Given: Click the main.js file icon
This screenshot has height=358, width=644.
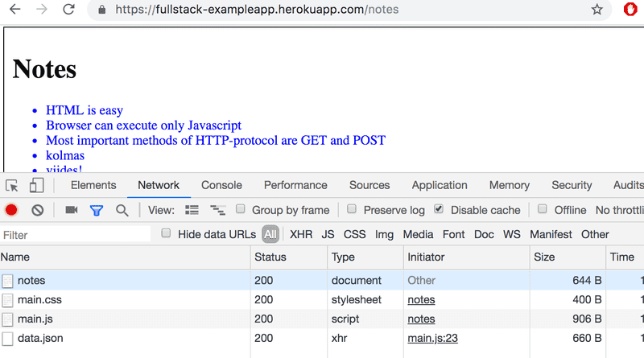Looking at the screenshot, I should [x=7, y=319].
